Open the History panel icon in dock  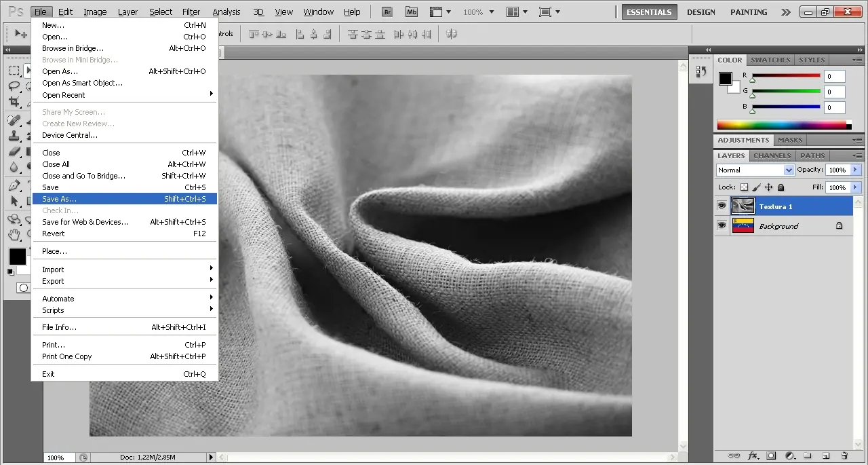click(701, 71)
